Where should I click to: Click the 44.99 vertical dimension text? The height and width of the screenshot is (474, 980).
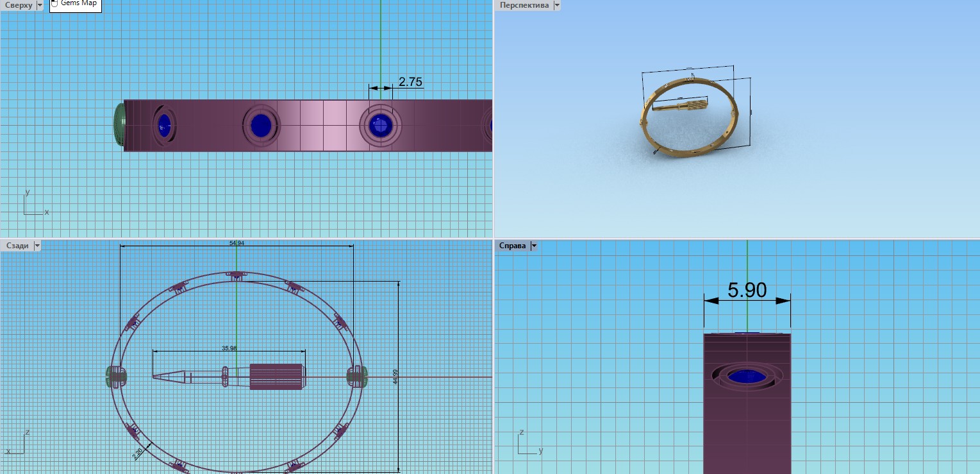(395, 377)
